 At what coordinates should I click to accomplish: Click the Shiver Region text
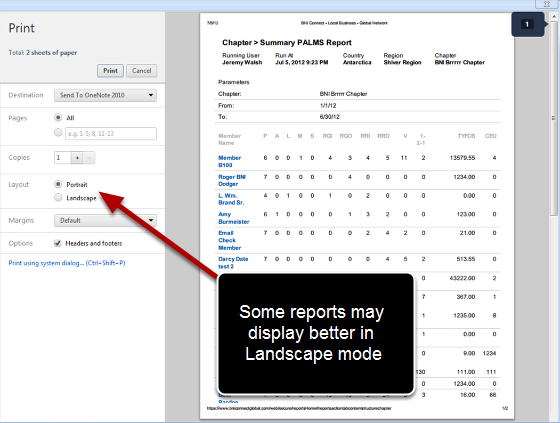click(x=402, y=63)
